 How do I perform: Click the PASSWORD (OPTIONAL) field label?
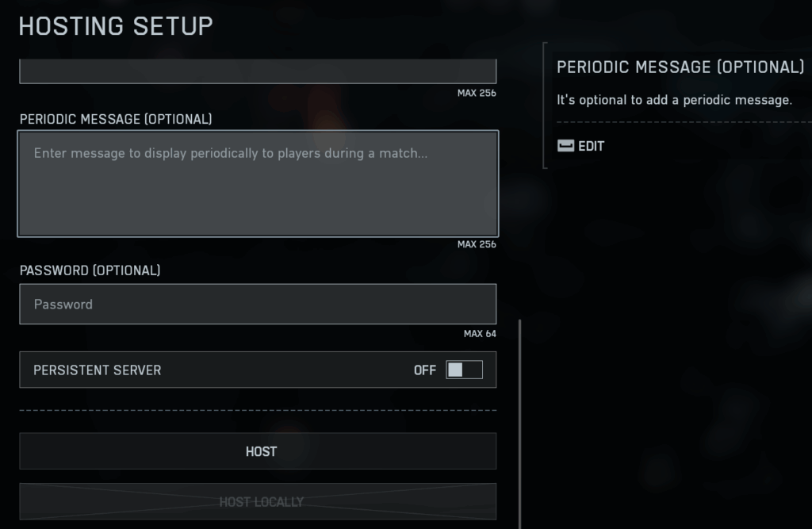pos(90,270)
